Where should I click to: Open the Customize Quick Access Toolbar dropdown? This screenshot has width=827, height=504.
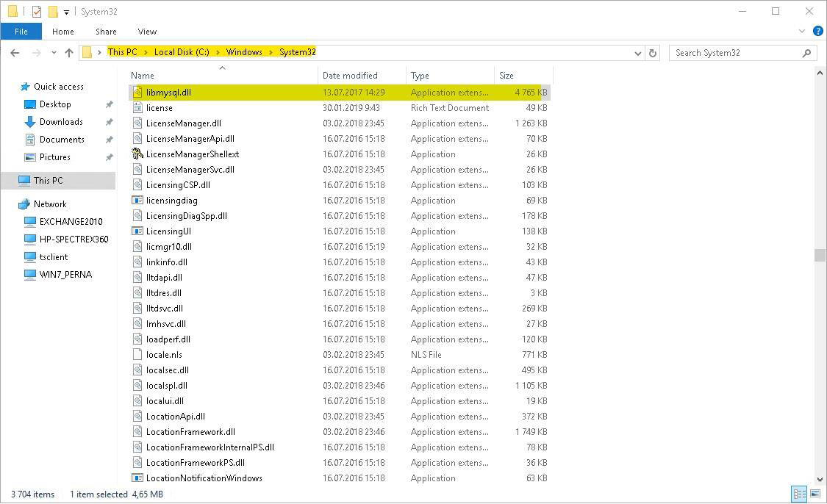[x=66, y=12]
